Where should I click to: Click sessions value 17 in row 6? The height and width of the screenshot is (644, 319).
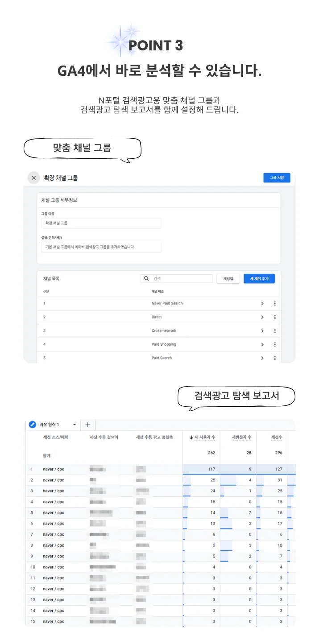[280, 524]
